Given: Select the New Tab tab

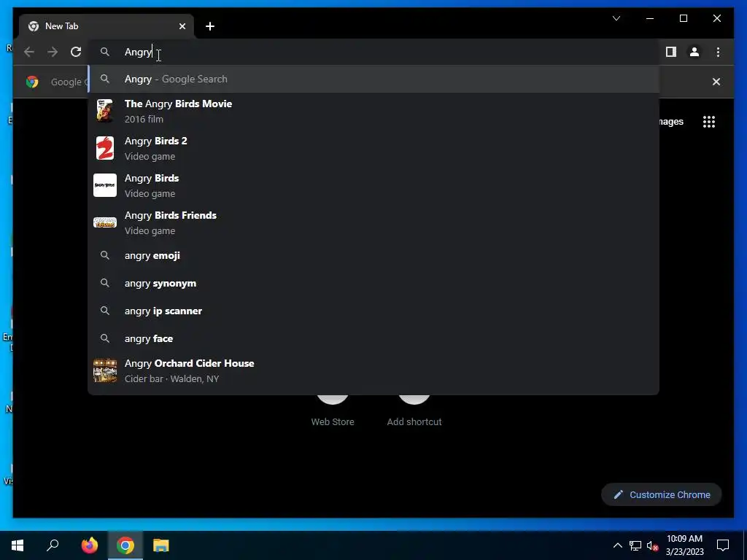Looking at the screenshot, I should (x=107, y=26).
